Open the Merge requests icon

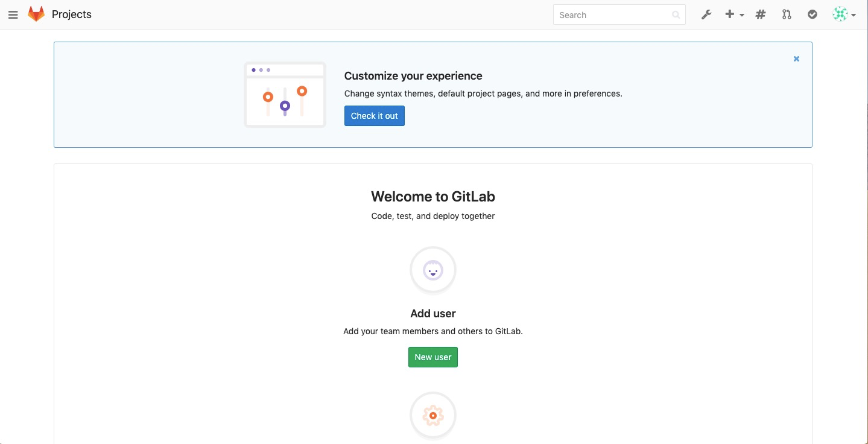[787, 14]
